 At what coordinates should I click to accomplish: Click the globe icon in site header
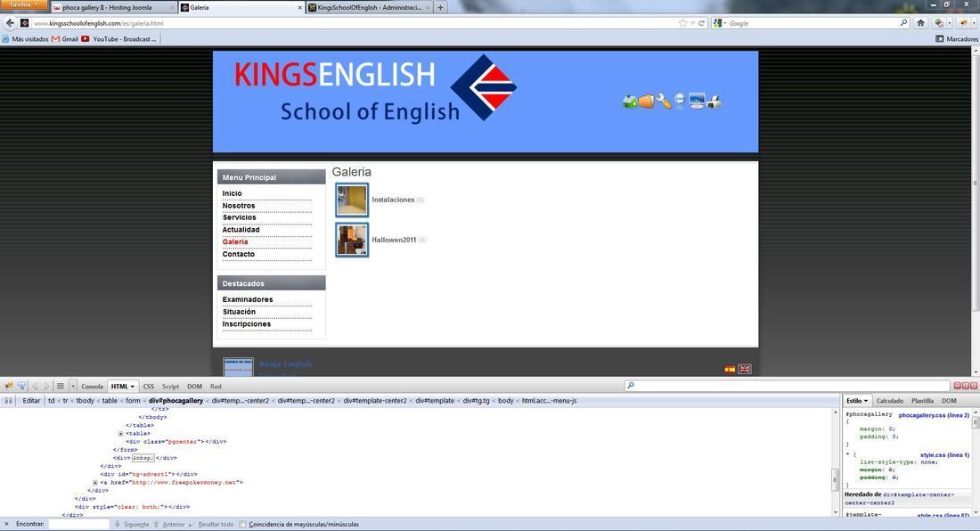pyautogui.click(x=680, y=101)
